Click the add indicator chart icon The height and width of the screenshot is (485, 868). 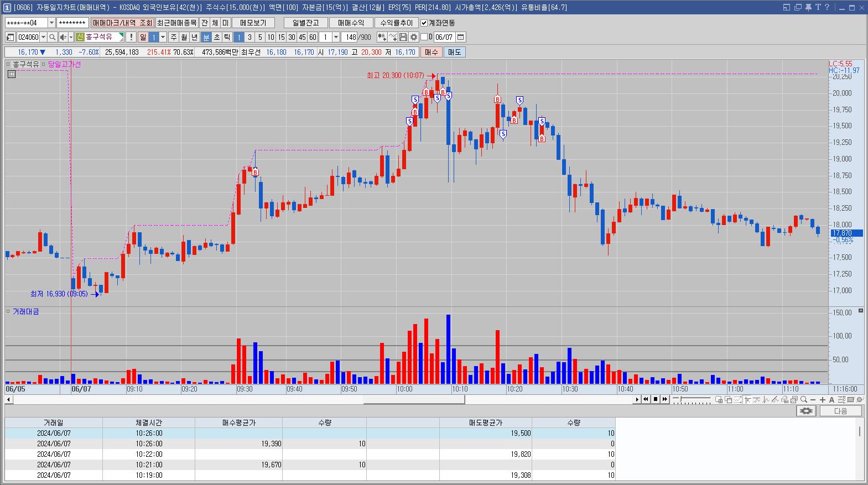click(x=382, y=37)
